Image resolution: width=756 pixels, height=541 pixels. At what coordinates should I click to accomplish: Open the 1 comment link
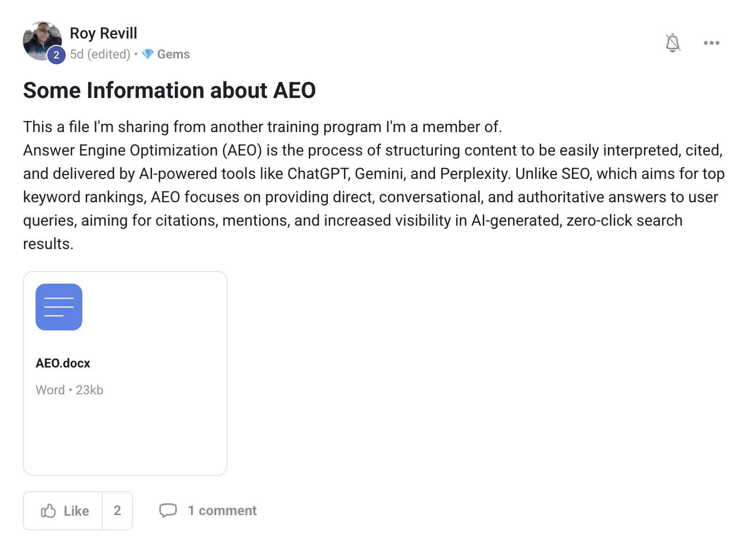tap(222, 511)
